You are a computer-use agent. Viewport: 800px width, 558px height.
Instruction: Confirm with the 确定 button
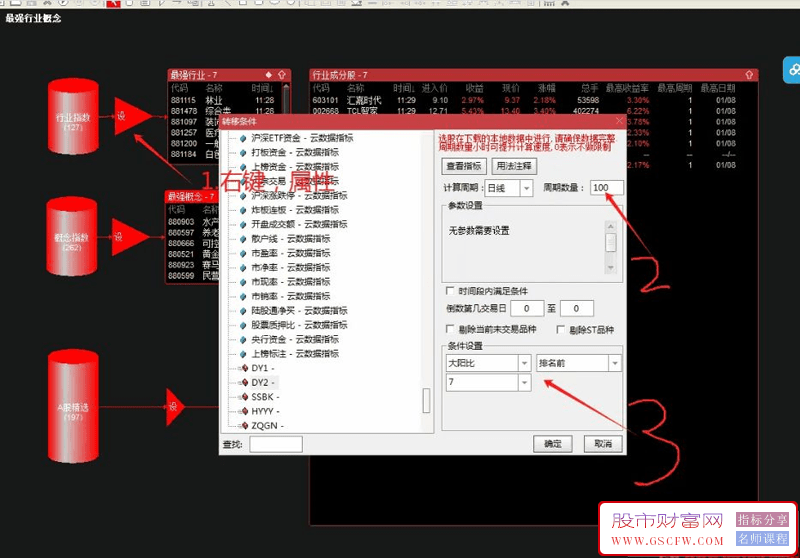point(553,444)
